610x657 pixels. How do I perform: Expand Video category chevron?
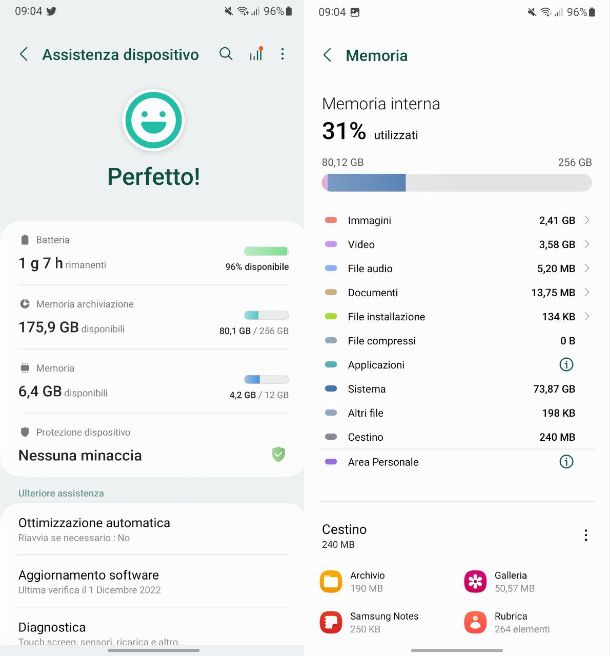tap(587, 244)
